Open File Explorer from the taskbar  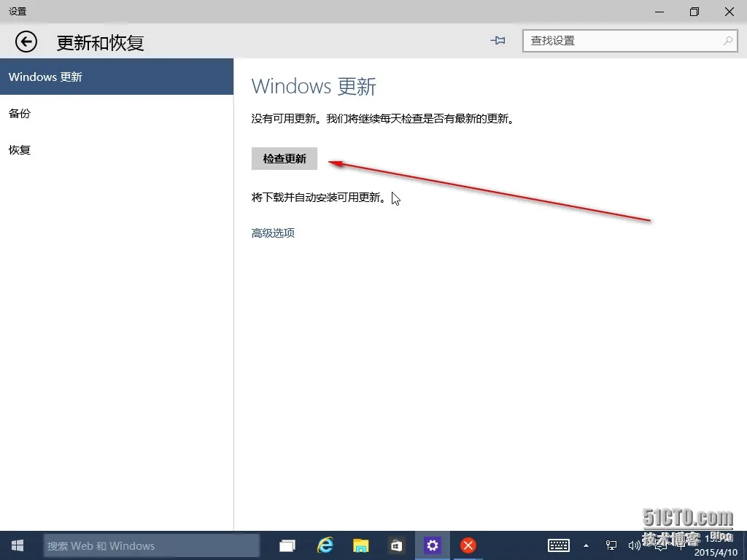[x=360, y=545]
